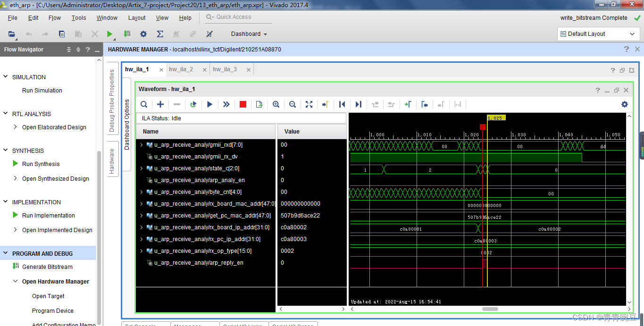644x326 pixels.
Task: Go to the trigger position marker
Action: tap(326, 104)
